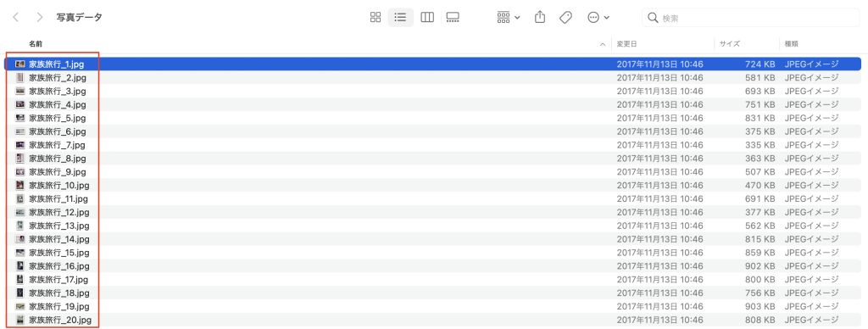
Task: Click thumbnail icon of 家族旅行_18.jpg
Action: click(20, 293)
